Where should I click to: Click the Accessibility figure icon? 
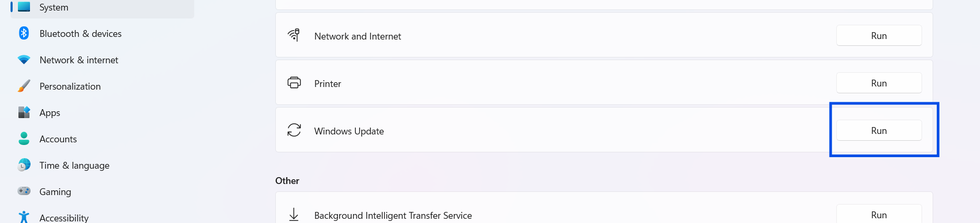click(24, 217)
